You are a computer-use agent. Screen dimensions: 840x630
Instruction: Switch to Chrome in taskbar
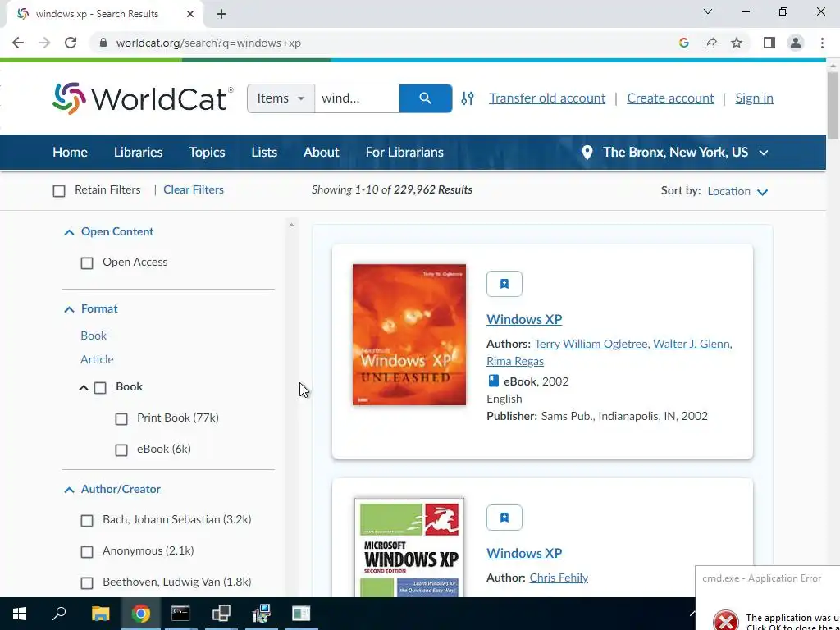click(x=141, y=614)
